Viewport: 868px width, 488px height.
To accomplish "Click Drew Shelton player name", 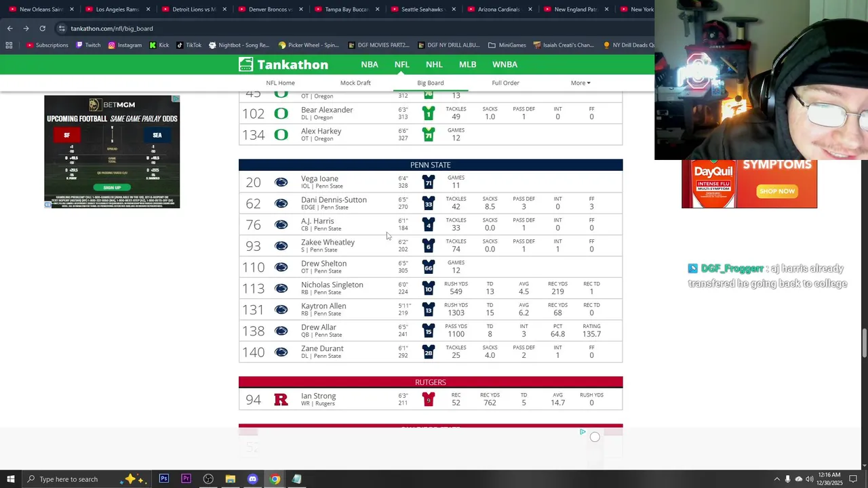I will pyautogui.click(x=323, y=264).
